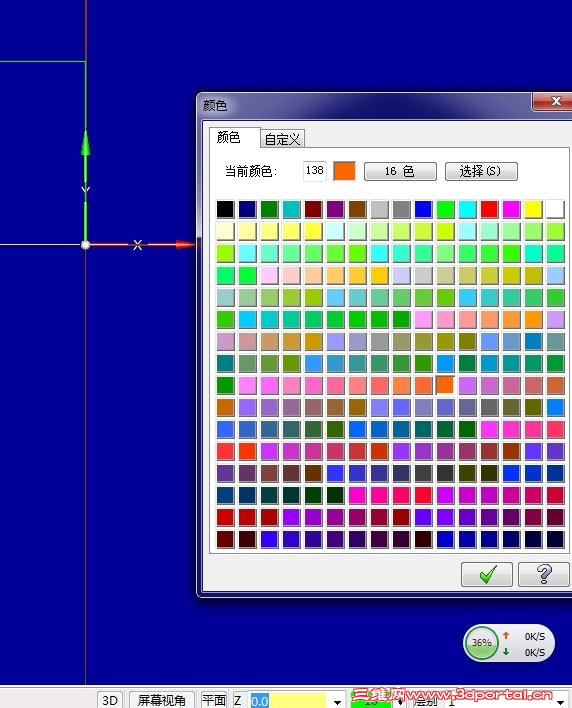Switch to the 自定义 tab
The height and width of the screenshot is (708, 572).
[282, 139]
